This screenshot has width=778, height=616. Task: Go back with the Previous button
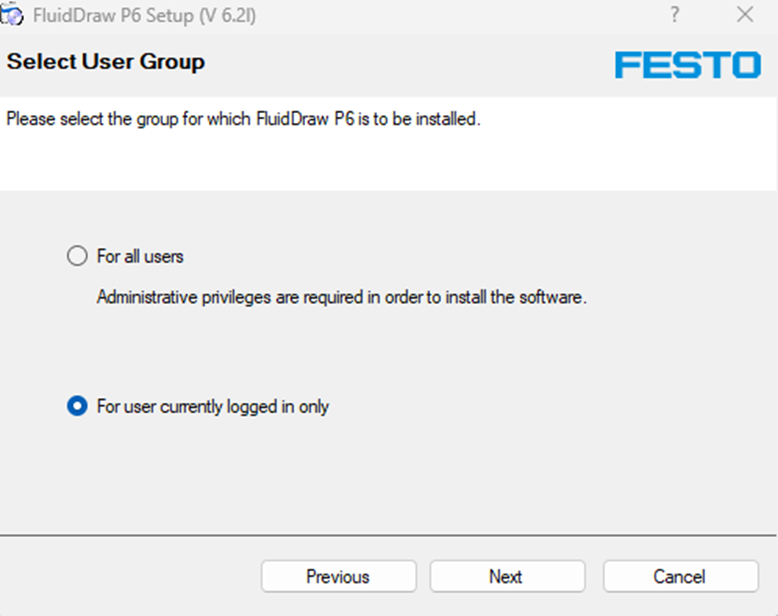click(x=338, y=576)
